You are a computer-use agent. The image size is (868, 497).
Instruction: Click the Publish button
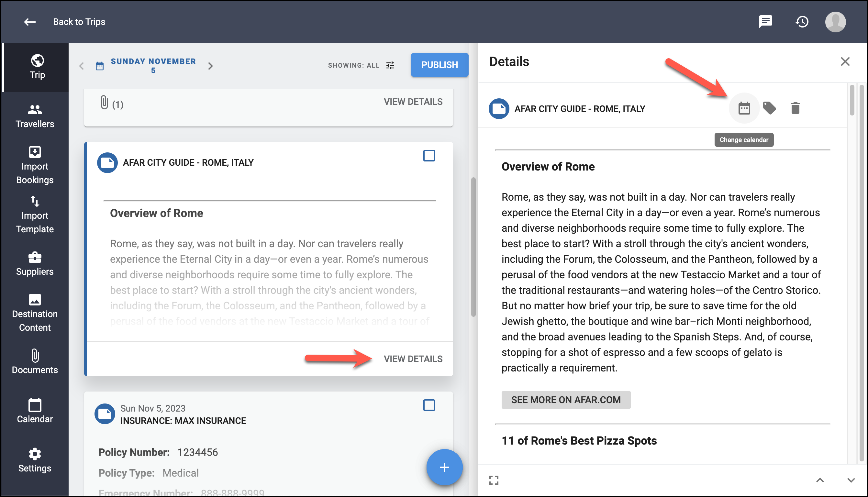tap(439, 65)
